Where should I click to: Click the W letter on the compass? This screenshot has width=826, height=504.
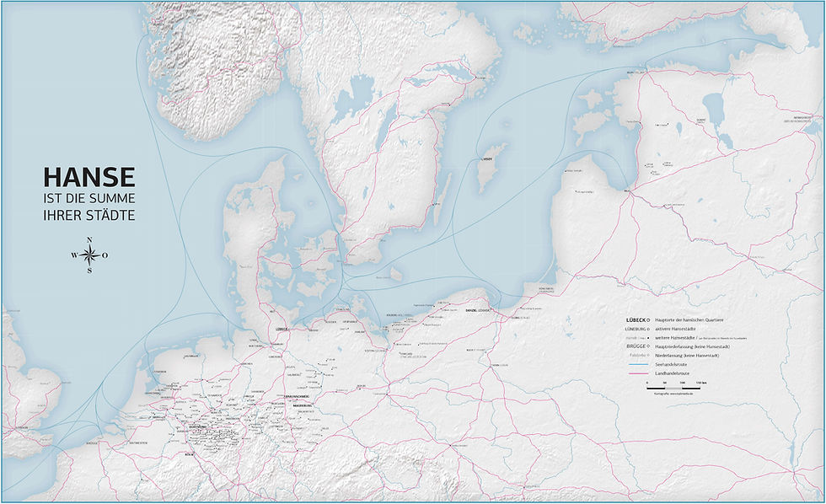pyautogui.click(x=74, y=256)
